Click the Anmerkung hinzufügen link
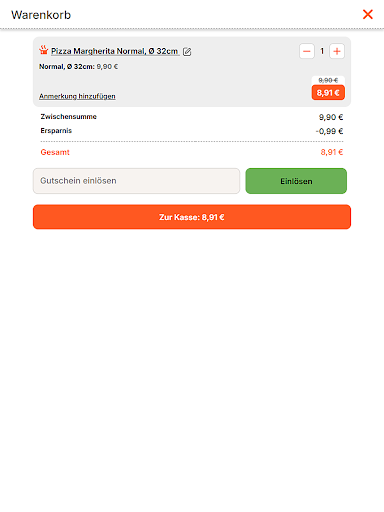The image size is (384, 512). coord(77,96)
